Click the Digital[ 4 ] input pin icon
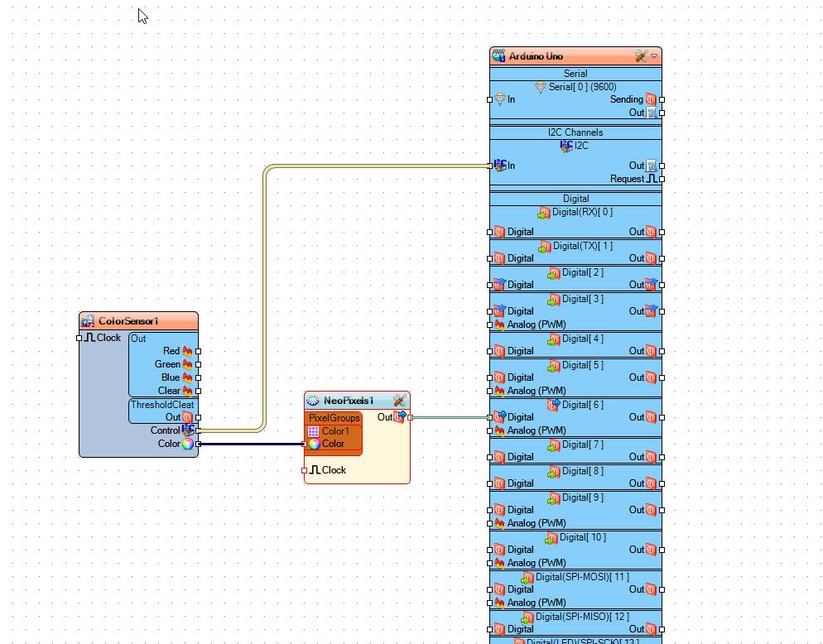The height and width of the screenshot is (644, 823). pos(499,351)
